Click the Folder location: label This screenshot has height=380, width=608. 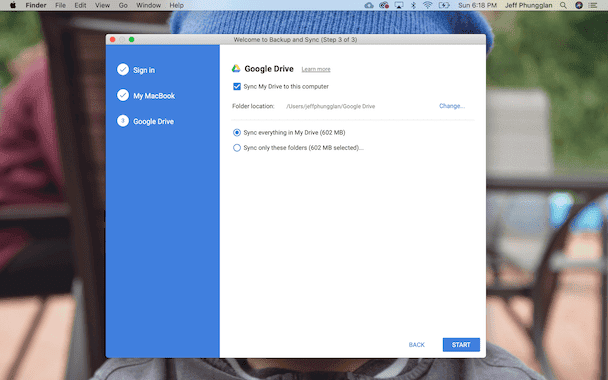253,106
